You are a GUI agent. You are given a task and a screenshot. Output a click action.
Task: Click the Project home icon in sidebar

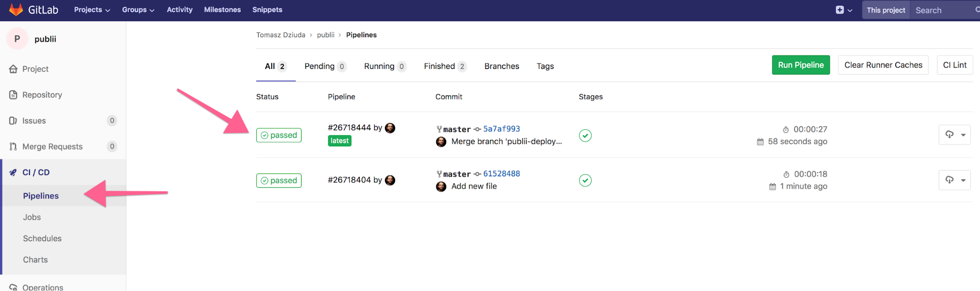[x=13, y=69]
